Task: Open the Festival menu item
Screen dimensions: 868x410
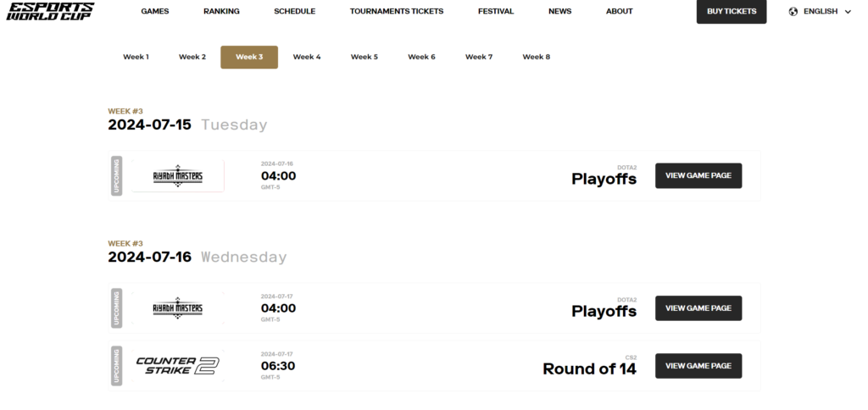Action: pyautogui.click(x=496, y=11)
